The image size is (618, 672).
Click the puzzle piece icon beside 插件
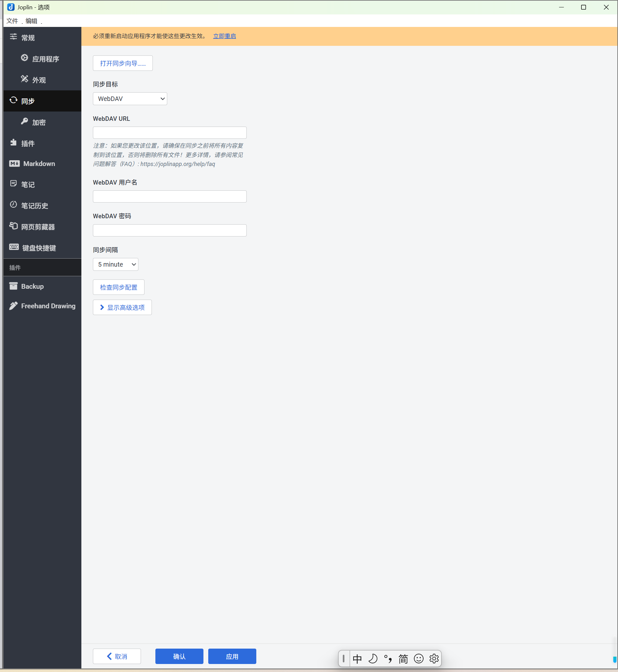(x=13, y=142)
